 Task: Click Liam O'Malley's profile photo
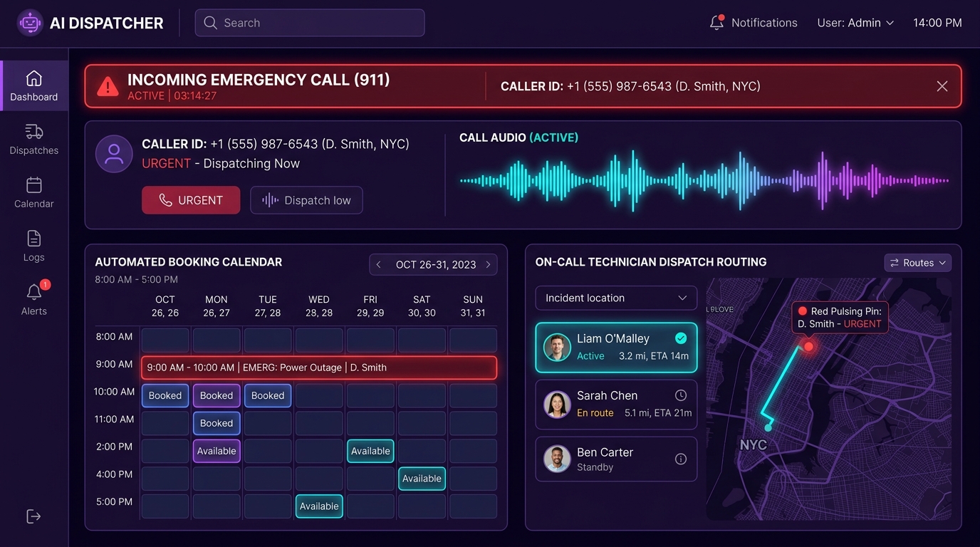coord(557,347)
